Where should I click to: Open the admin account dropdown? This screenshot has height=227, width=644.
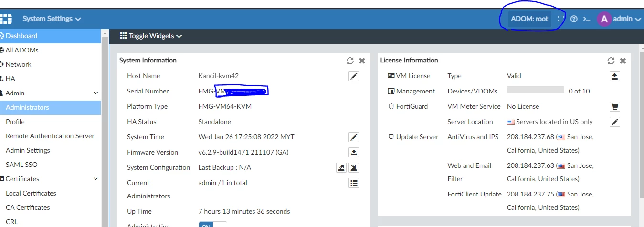(x=626, y=19)
